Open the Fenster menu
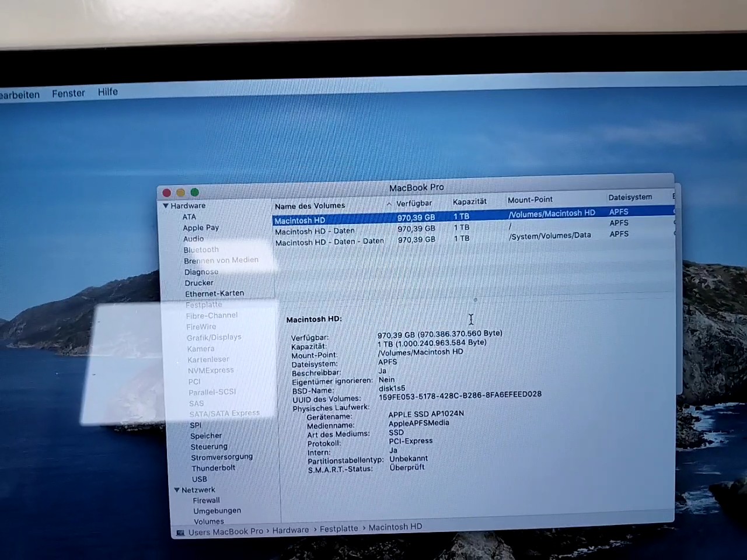 [68, 93]
